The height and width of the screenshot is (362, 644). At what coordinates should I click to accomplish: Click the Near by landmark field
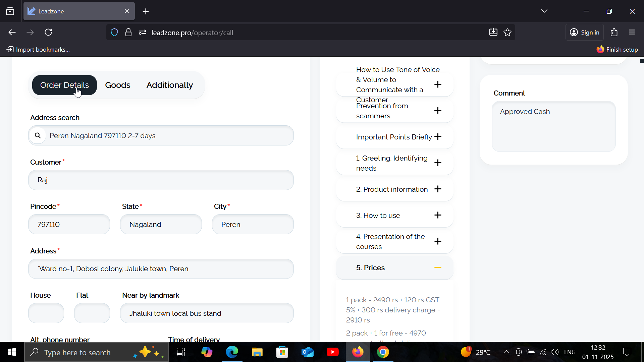207,313
